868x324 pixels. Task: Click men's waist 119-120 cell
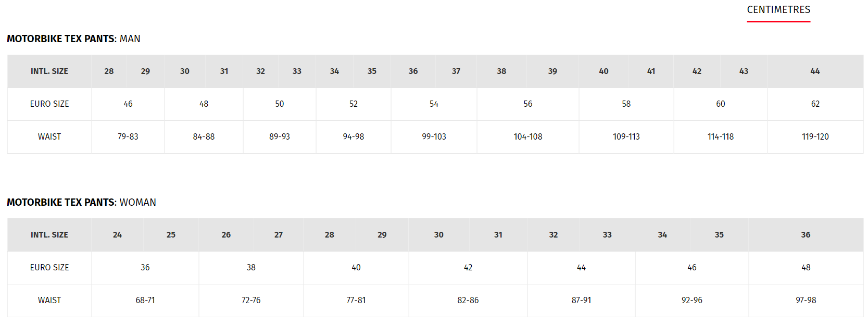coord(815,137)
